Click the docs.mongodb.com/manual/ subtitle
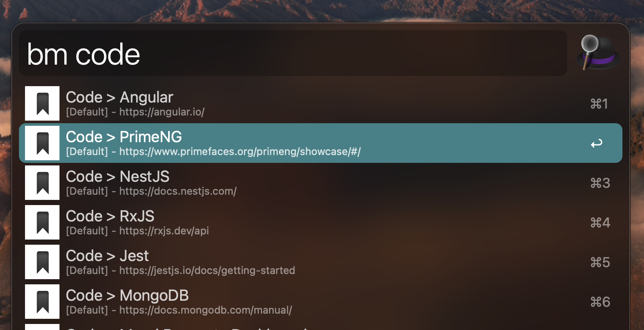 [x=206, y=310]
